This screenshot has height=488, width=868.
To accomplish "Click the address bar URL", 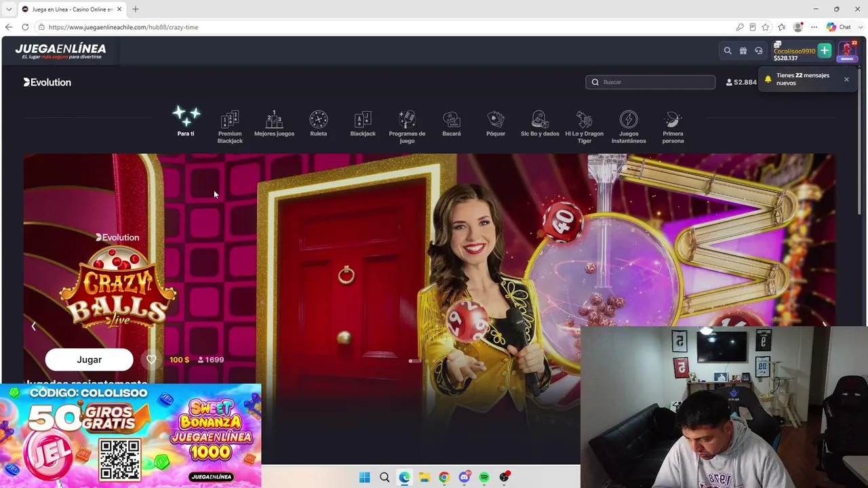I will pyautogui.click(x=123, y=27).
